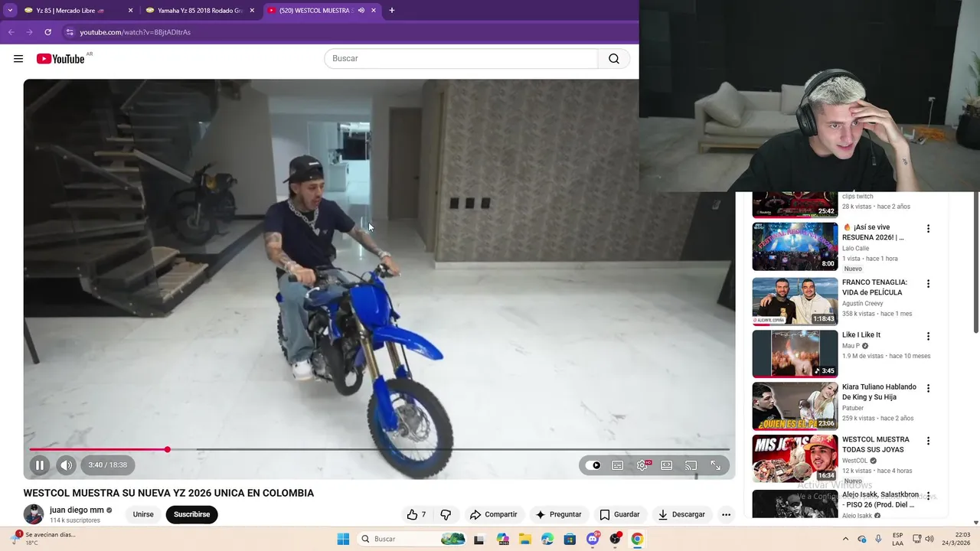Open the player settings gear
Viewport: 980px width, 551px height.
coord(642,465)
